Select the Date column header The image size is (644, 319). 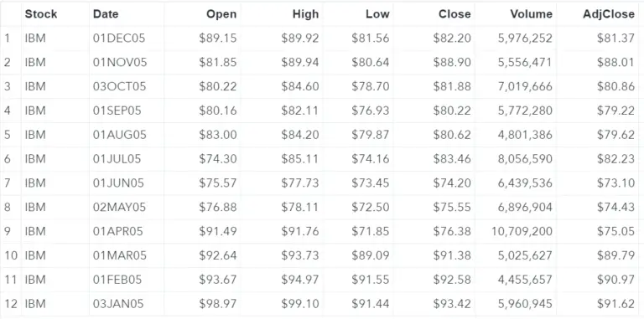(x=106, y=14)
